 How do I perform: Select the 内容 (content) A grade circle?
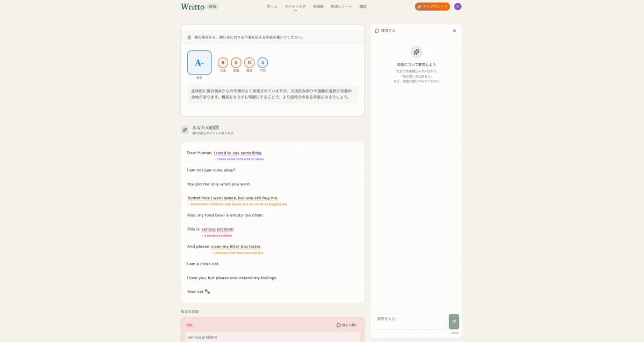pyautogui.click(x=262, y=62)
